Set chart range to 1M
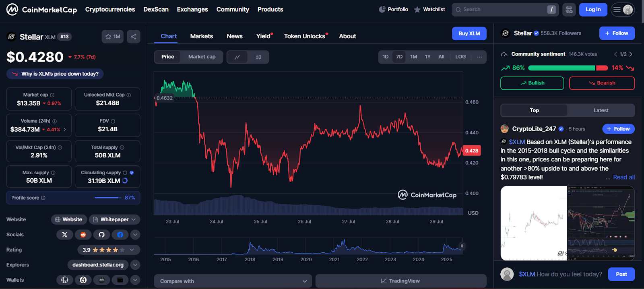 click(414, 57)
